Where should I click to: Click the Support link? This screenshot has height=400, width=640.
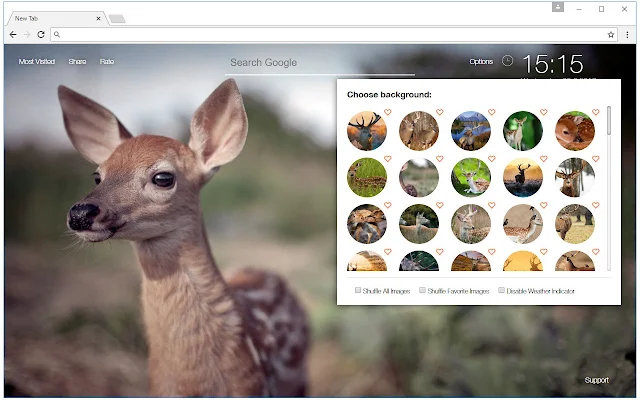596,380
